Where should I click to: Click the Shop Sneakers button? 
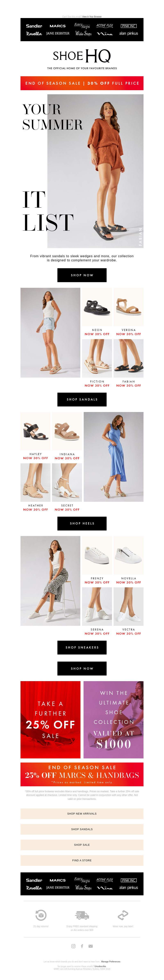click(x=82, y=648)
